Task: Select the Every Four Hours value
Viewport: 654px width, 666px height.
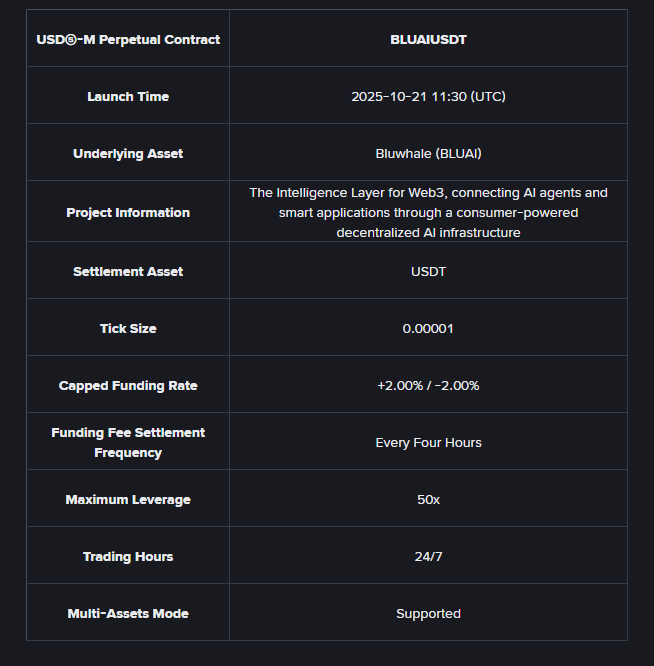Action: (x=428, y=443)
